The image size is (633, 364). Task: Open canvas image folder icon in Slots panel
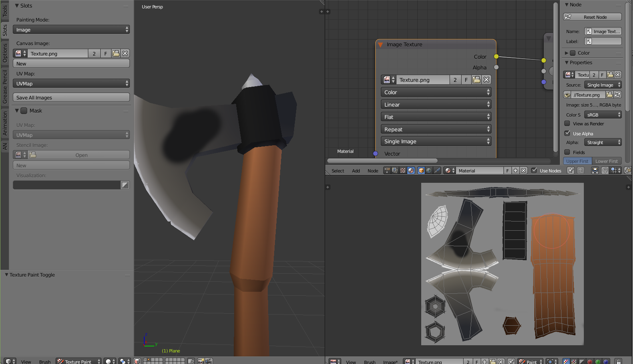(116, 53)
